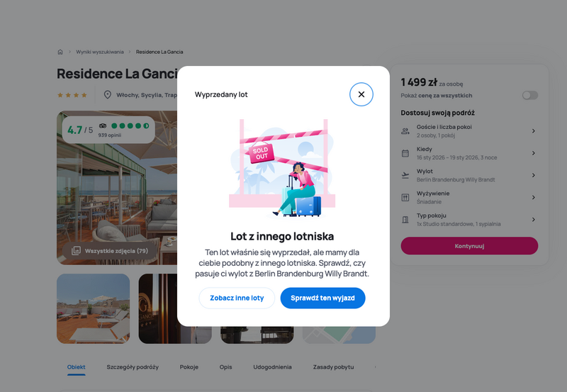Image resolution: width=567 pixels, height=392 pixels.
Task: Click the cutlery icon beside Wyżywienie
Action: [405, 198]
